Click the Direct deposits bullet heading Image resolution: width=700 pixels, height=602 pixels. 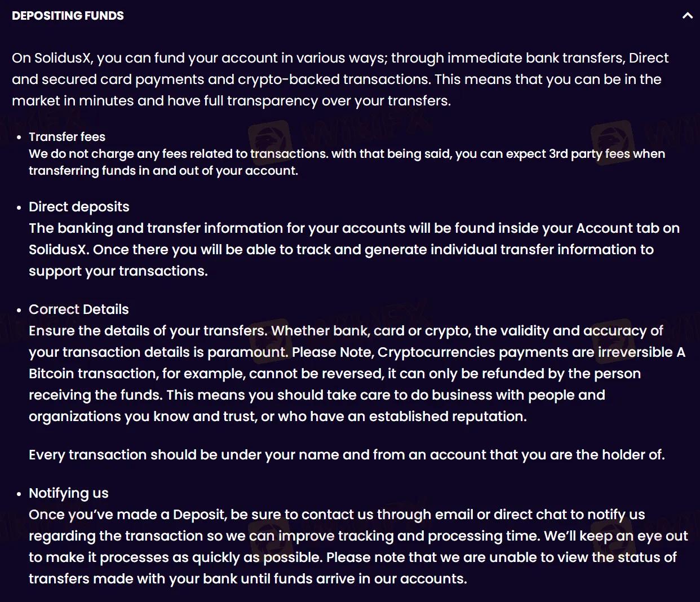pos(79,207)
